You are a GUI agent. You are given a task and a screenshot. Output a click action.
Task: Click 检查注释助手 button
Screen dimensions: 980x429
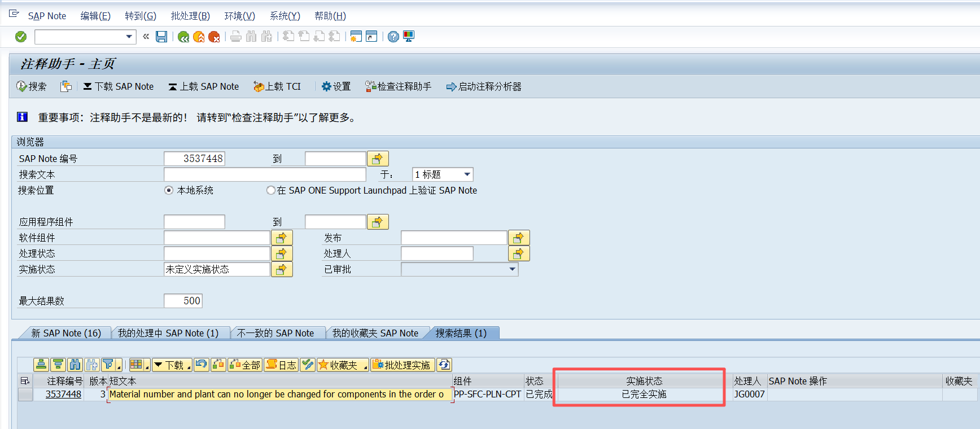[x=399, y=86]
